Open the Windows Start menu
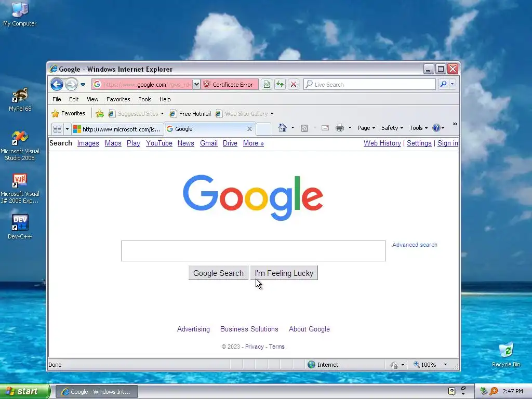The width and height of the screenshot is (532, 399). pos(25,392)
